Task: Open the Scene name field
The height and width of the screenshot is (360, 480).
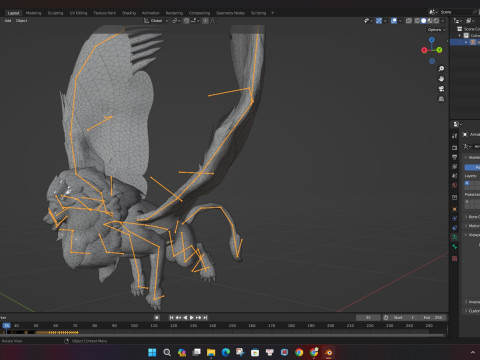Action: (x=455, y=12)
